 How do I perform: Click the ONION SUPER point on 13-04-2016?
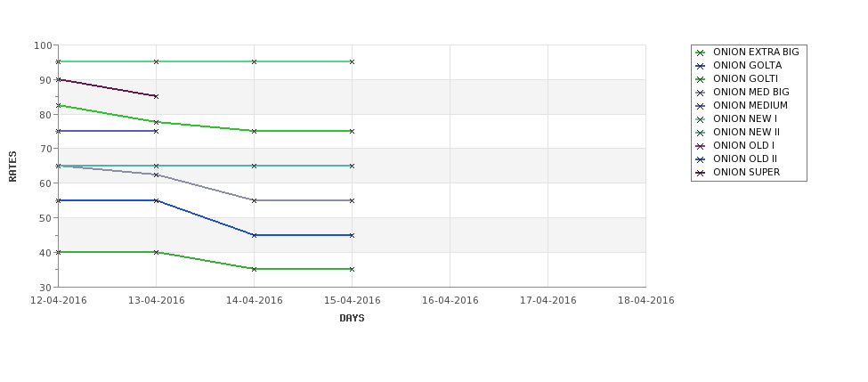(x=156, y=96)
